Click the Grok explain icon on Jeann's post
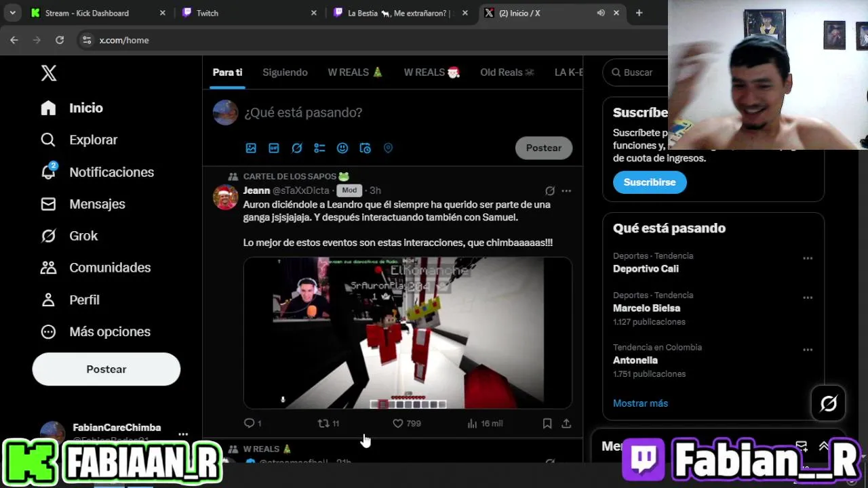Screen dimensions: 868x488 point(550,190)
